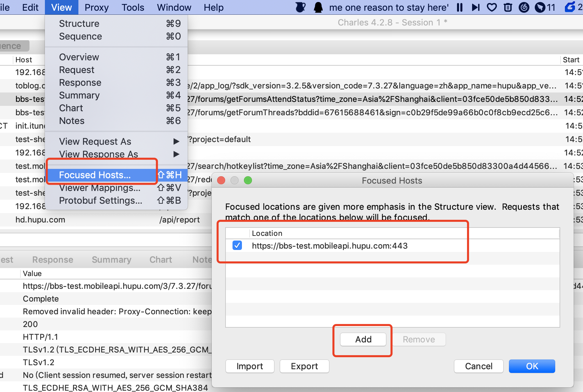Click the bear-shaped menu bar icon
This screenshot has height=392, width=583.
pos(301,7)
